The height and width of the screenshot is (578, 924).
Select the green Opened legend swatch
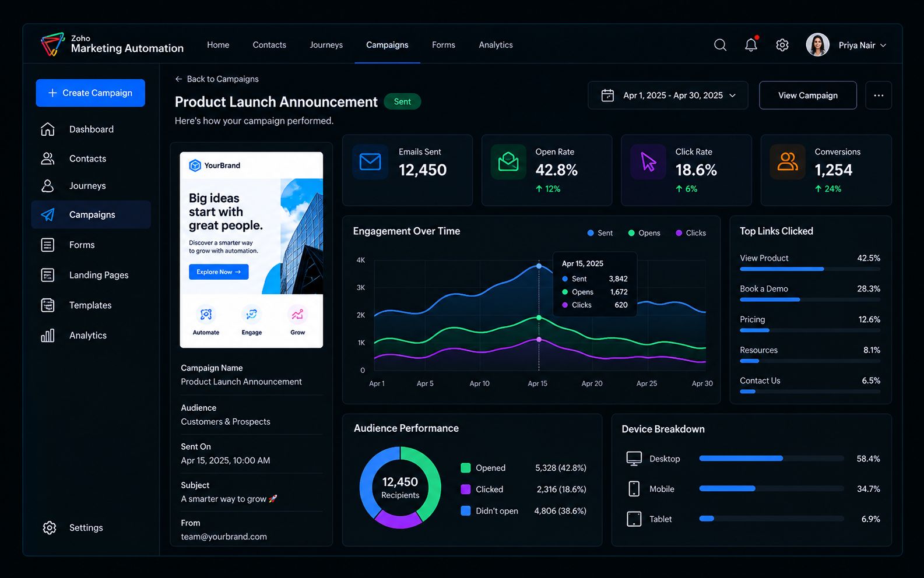point(466,468)
